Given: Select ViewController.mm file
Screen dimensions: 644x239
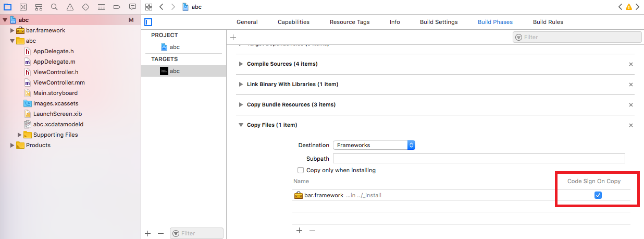Looking at the screenshot, I should pyautogui.click(x=58, y=82).
